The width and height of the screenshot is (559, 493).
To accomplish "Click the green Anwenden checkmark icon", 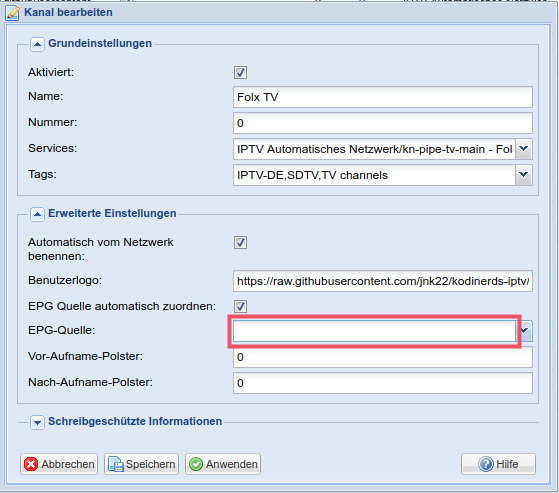I will coord(196,464).
